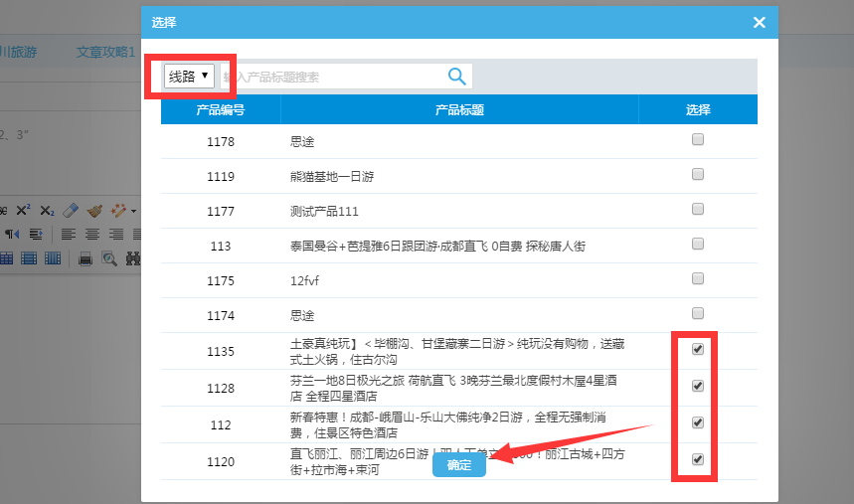Click the 确定 confirm button
This screenshot has height=504, width=854.
(x=459, y=465)
